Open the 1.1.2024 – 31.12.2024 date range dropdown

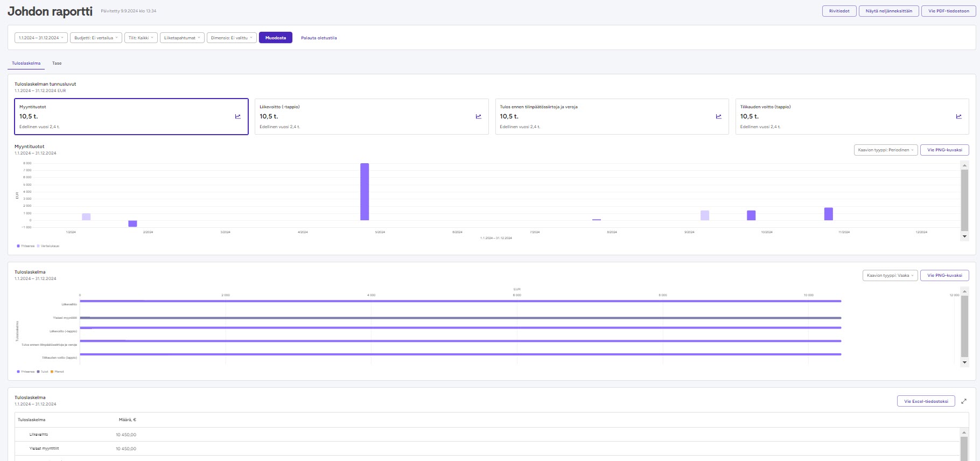41,38
